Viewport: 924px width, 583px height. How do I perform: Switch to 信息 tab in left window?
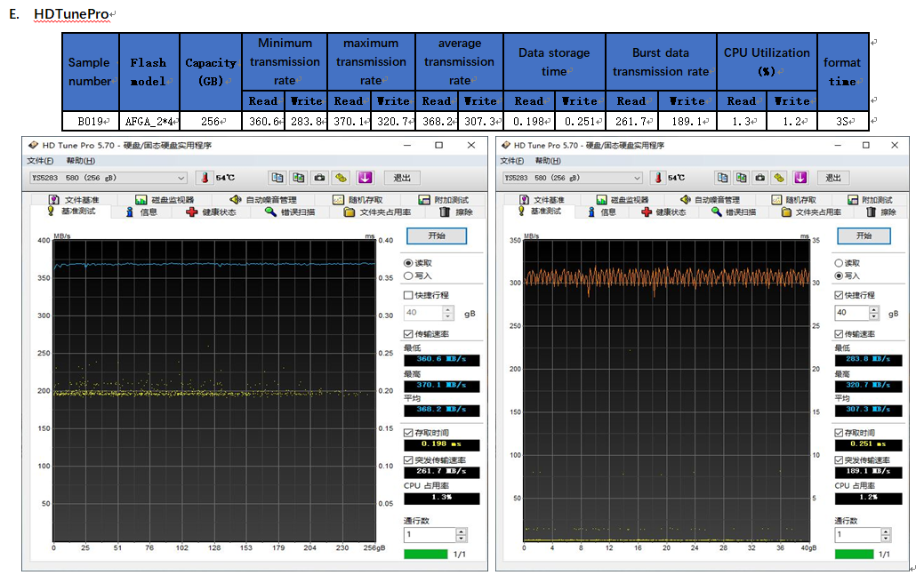point(141,212)
